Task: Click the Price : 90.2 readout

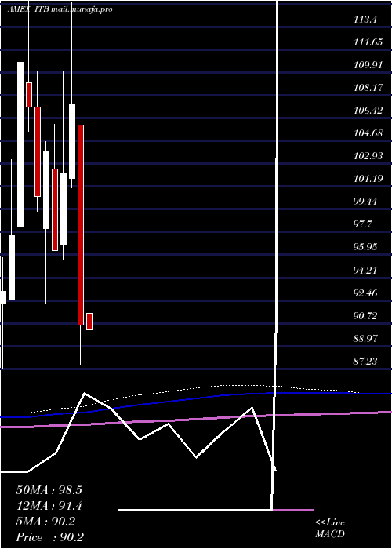Action: pos(49,537)
